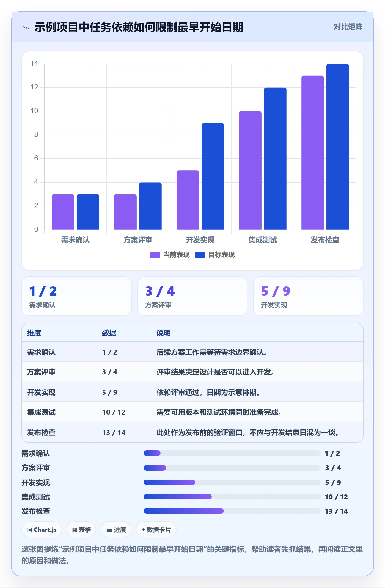This screenshot has width=385, height=588.
Task: Click description 评审结果决定设计是否可以进入开发
Action: click(x=215, y=372)
